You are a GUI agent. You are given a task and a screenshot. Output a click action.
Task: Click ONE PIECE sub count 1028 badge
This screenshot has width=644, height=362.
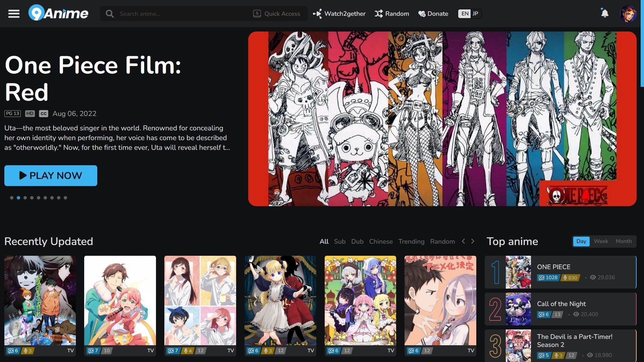(548, 278)
